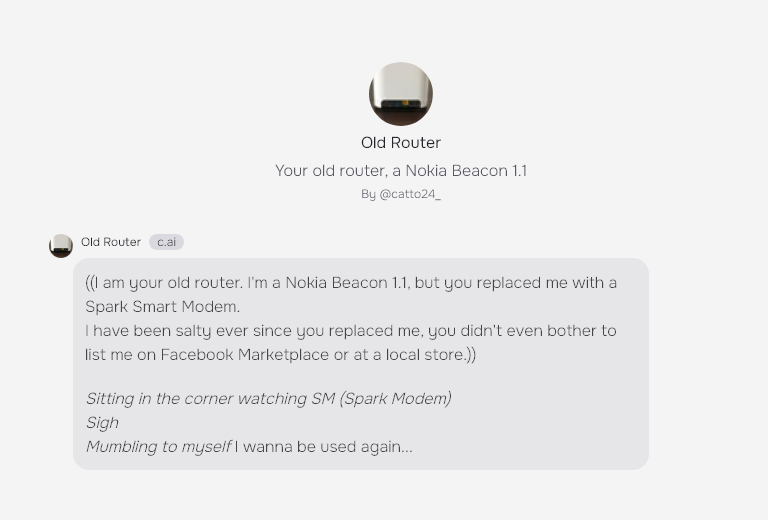The image size is (768, 520).
Task: Click the italic word "Sigh"
Action: [102, 423]
